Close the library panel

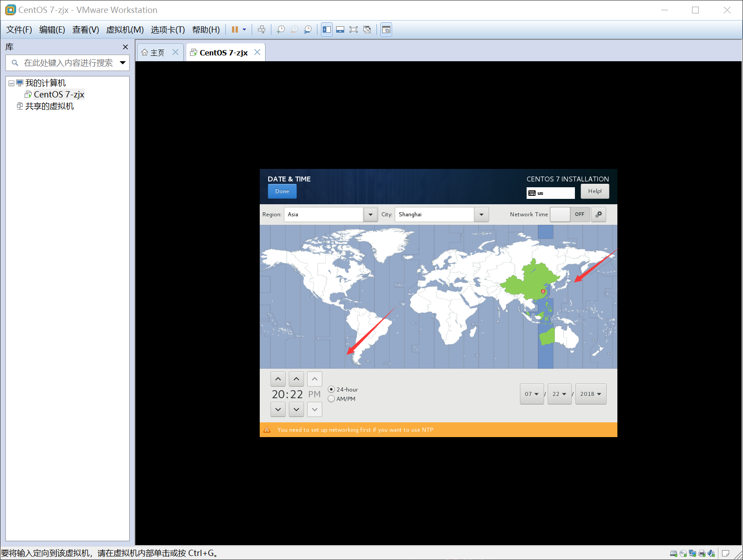125,47
